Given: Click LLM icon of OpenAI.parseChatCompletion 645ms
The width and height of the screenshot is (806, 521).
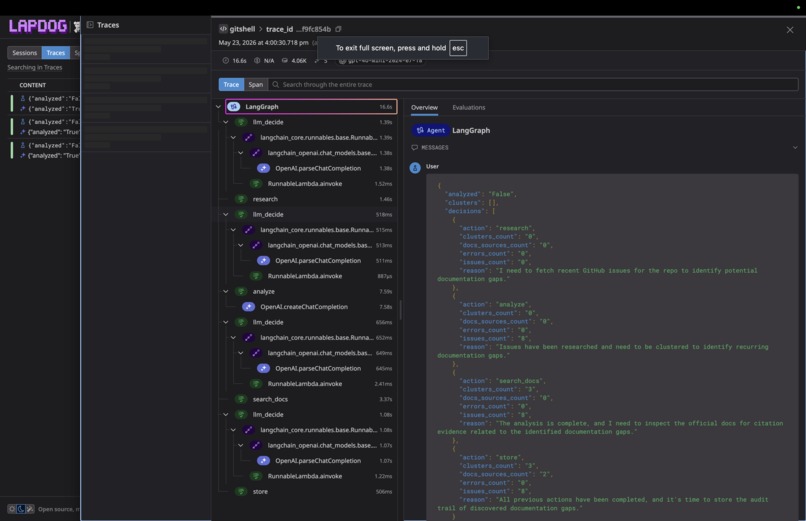Looking at the screenshot, I should pyautogui.click(x=264, y=368).
